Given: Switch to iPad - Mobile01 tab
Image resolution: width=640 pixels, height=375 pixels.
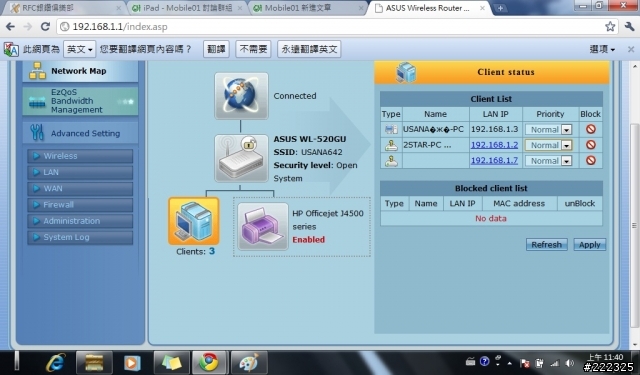Looking at the screenshot, I should point(187,8).
